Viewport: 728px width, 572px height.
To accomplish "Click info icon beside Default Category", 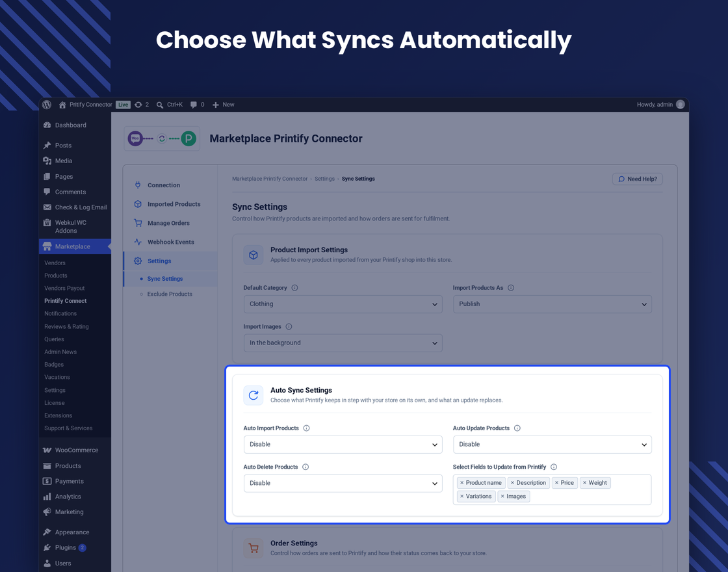I will (x=294, y=288).
